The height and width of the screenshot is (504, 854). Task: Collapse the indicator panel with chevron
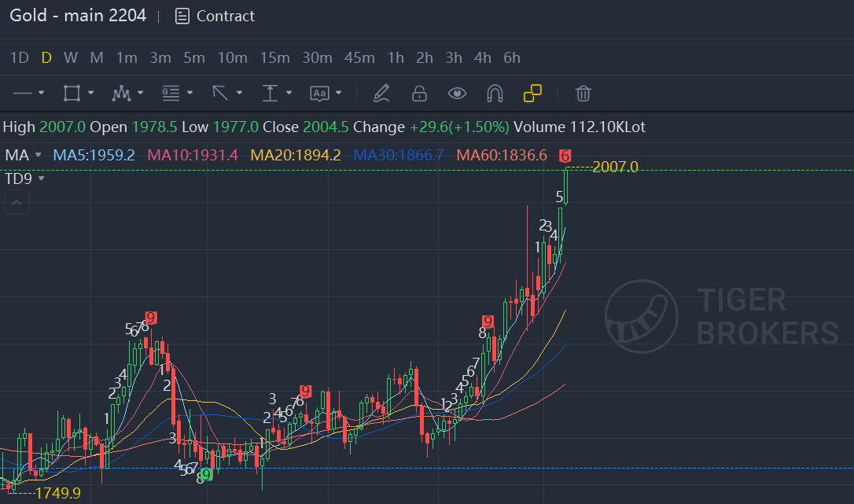17,203
